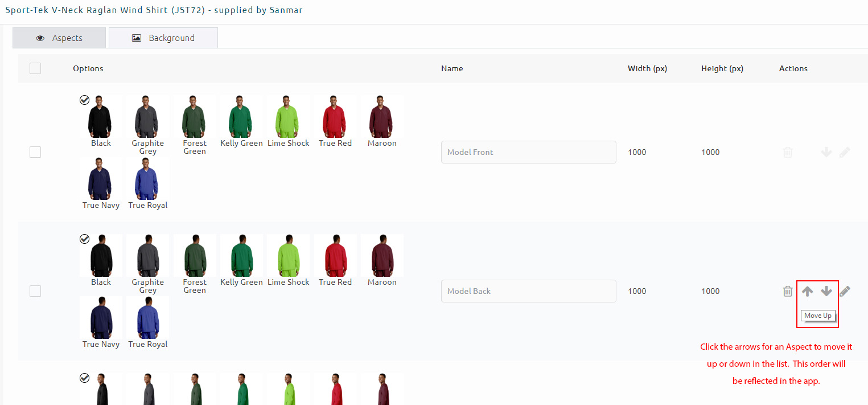Click the width value 1000 in Model Back row
Viewport: 868px width, 405px height.
[x=637, y=291]
